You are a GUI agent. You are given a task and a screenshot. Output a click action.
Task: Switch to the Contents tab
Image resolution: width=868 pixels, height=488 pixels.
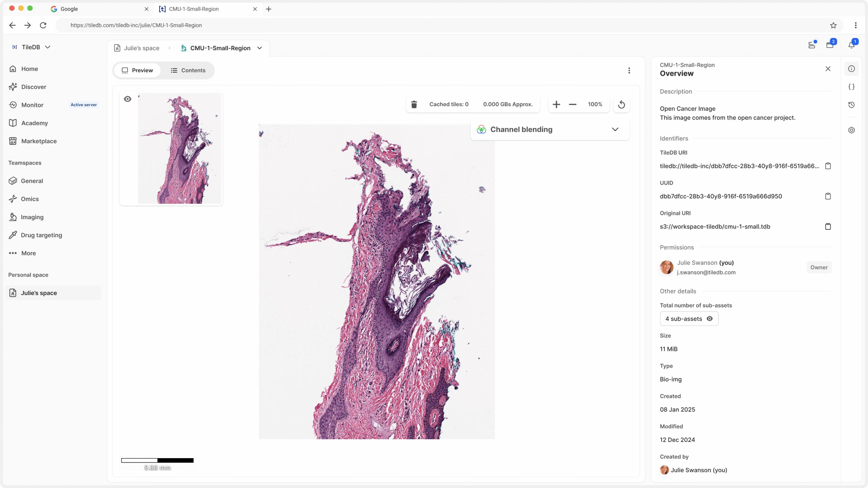click(x=188, y=70)
